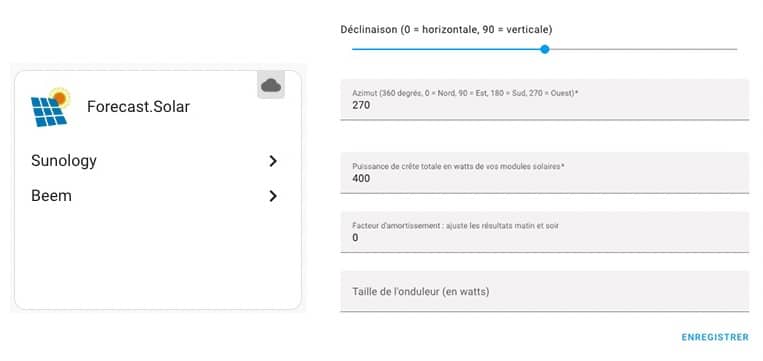Click the blue filled part of the Déclinaison slider
This screenshot has height=361, width=763.
(446, 49)
